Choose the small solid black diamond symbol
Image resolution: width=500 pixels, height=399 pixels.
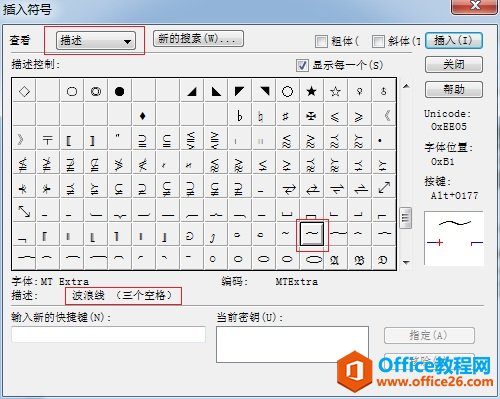143,116
